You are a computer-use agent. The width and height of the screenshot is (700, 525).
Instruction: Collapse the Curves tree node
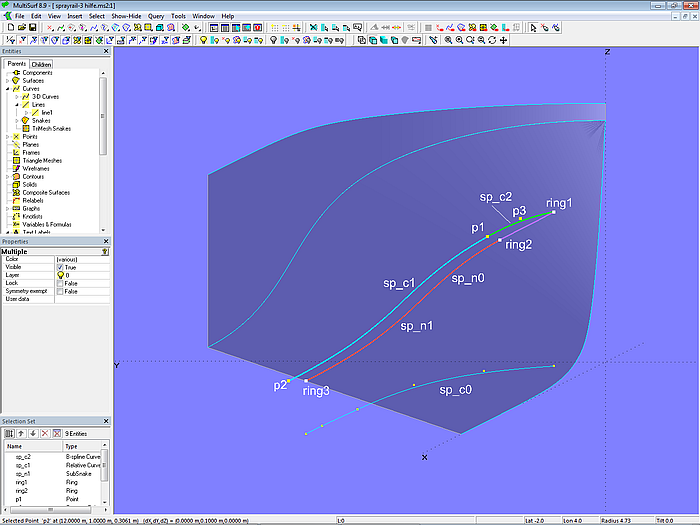click(7, 88)
